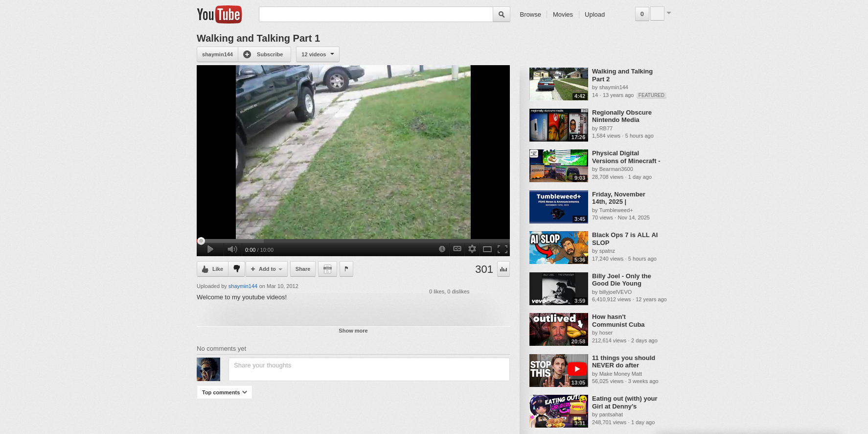Show video statistics chart
This screenshot has height=434, width=868.
(x=503, y=269)
